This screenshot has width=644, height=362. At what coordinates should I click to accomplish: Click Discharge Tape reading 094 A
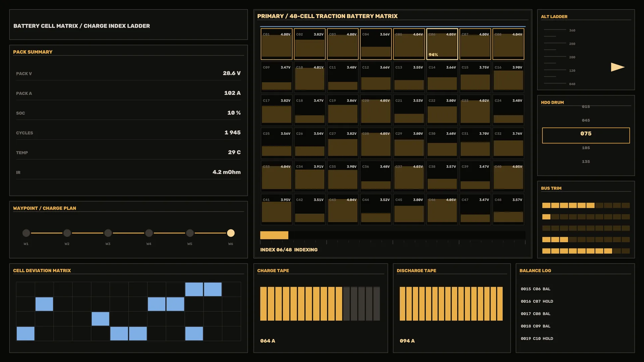click(x=407, y=341)
